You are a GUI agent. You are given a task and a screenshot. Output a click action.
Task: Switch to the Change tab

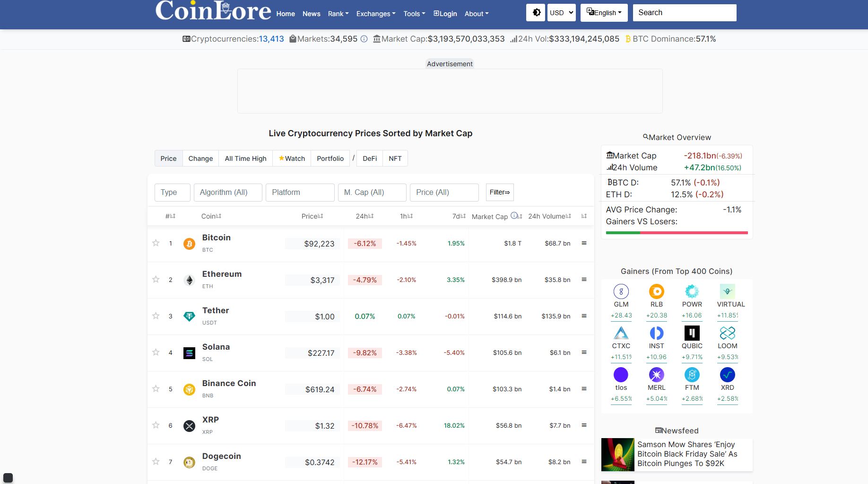pos(200,158)
